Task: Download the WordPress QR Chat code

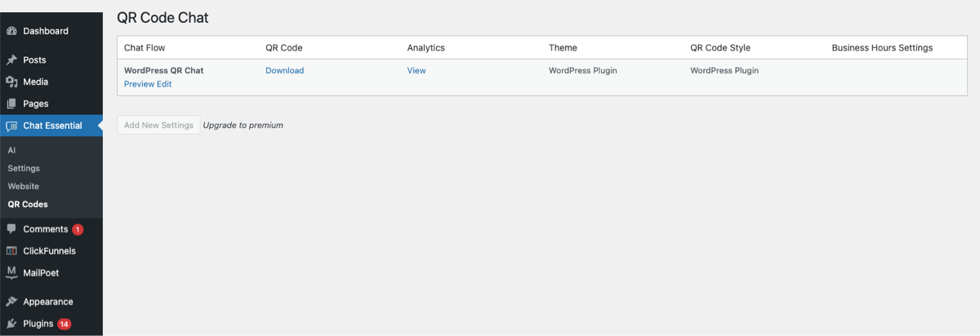Action: 284,70
